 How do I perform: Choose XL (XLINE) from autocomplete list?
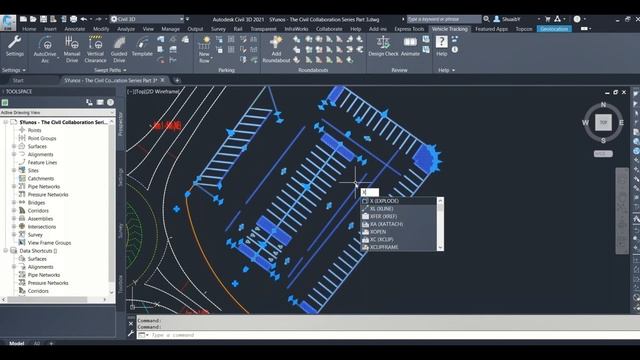point(398,209)
